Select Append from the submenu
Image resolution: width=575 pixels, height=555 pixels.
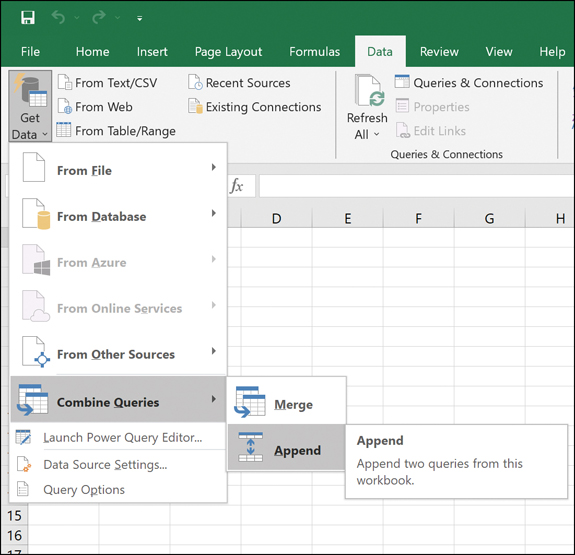pyautogui.click(x=287, y=448)
